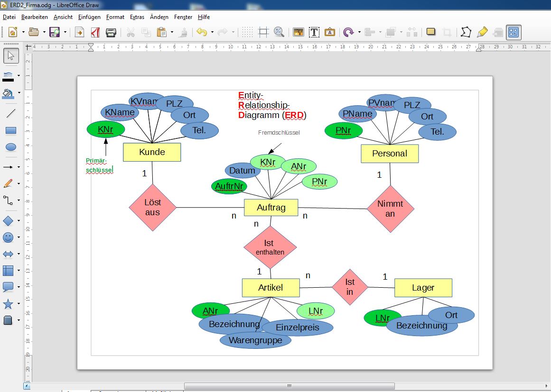This screenshot has height=392, width=551.
Task: Toggle the grid display icon
Action: (247, 32)
